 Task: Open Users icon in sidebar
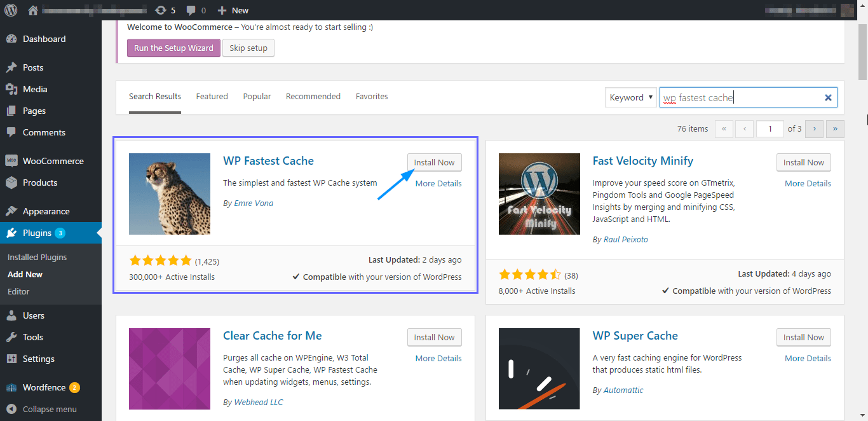pos(11,315)
